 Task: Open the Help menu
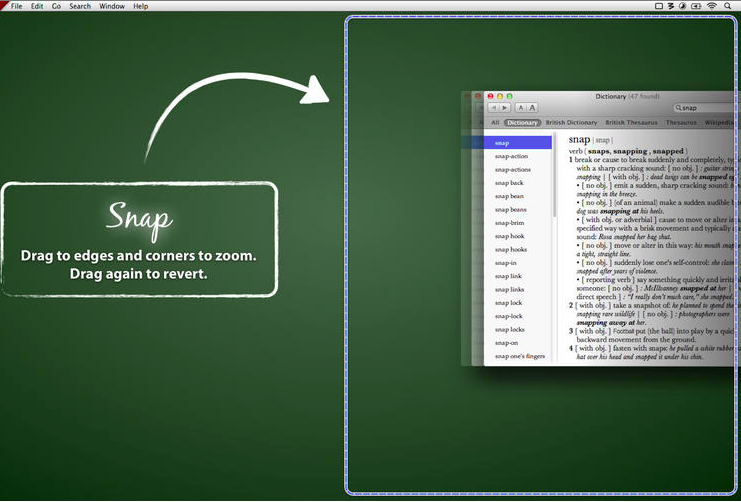tap(140, 6)
